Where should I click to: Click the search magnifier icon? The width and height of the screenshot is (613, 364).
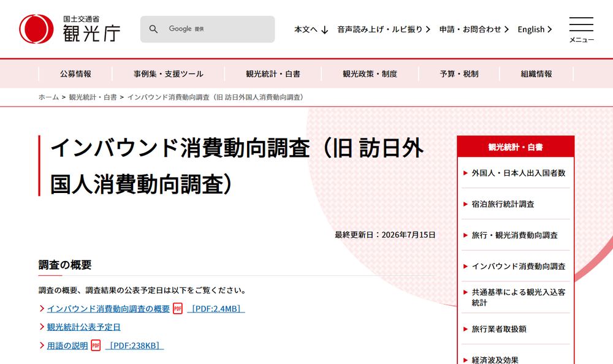coord(153,29)
